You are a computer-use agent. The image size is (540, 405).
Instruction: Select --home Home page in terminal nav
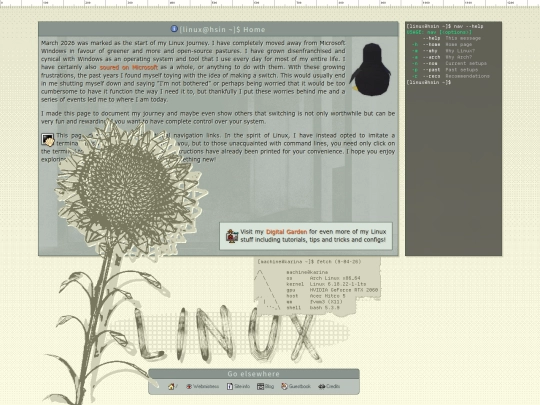point(442,44)
